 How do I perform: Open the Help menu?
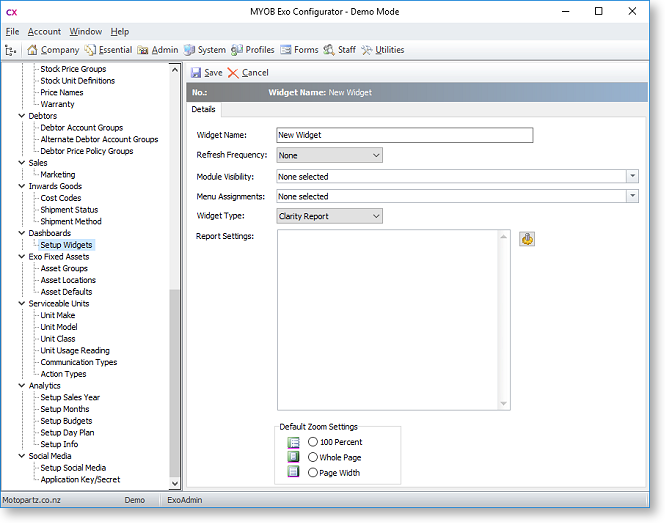click(x=120, y=32)
